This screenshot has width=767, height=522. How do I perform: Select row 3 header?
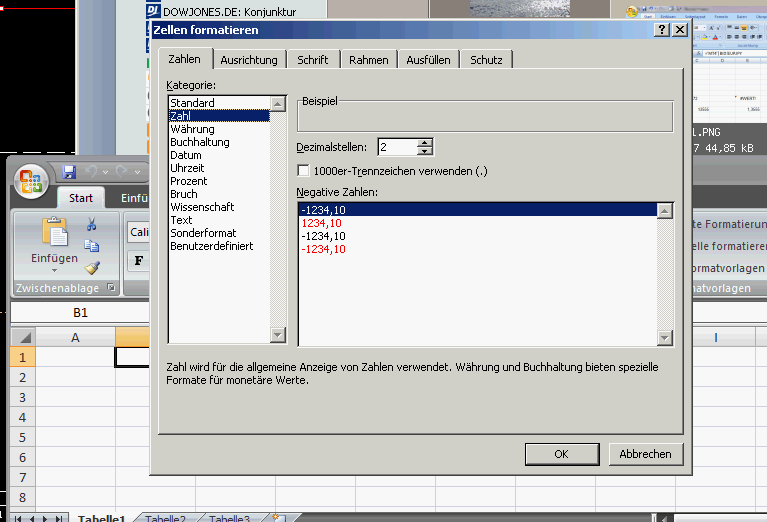23,397
